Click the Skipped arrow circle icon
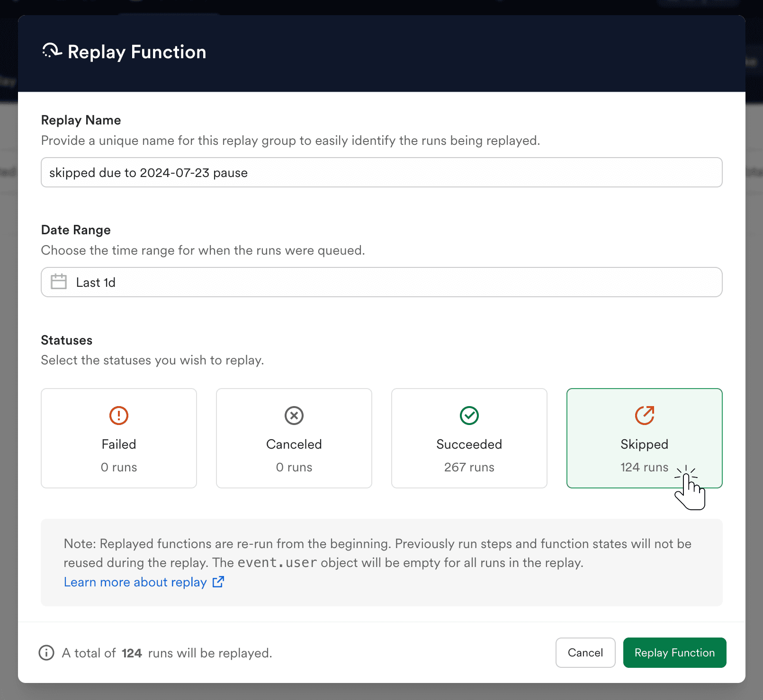This screenshot has width=763, height=700. click(645, 416)
